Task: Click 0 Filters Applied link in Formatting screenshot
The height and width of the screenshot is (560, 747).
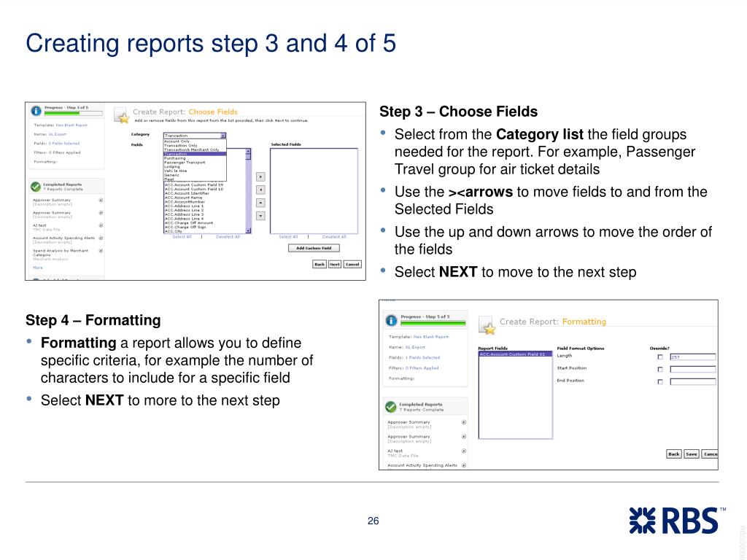Action: coord(422,368)
